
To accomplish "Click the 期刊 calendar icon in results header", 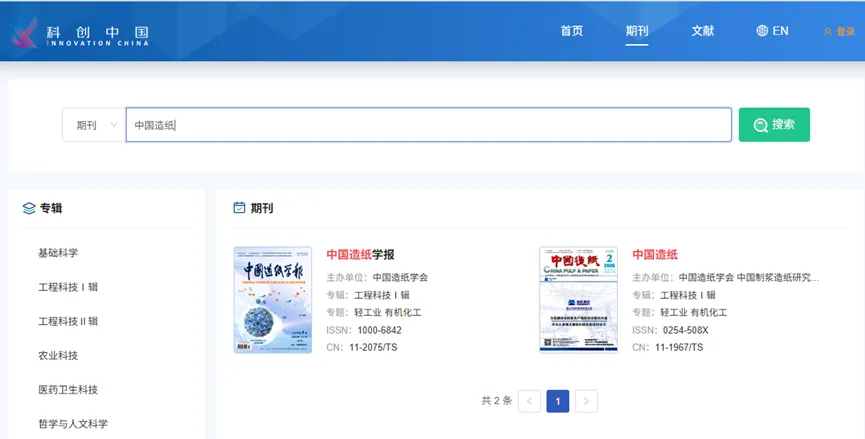I will point(239,208).
